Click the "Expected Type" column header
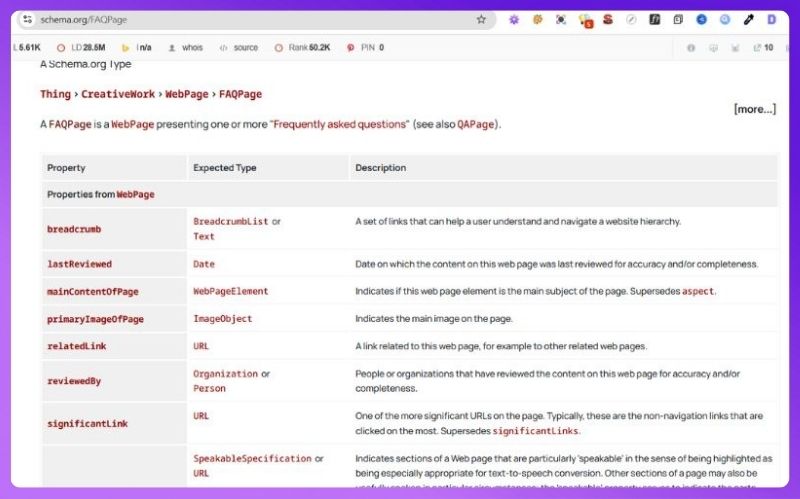 click(x=224, y=168)
